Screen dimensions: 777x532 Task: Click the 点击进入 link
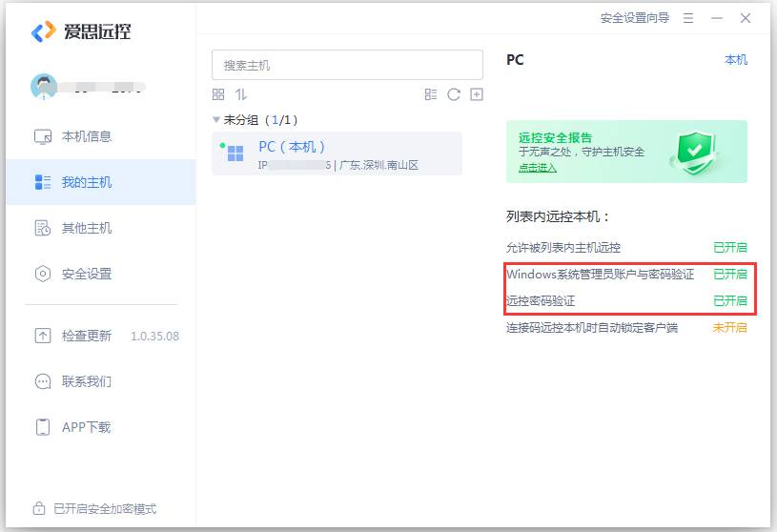point(538,168)
